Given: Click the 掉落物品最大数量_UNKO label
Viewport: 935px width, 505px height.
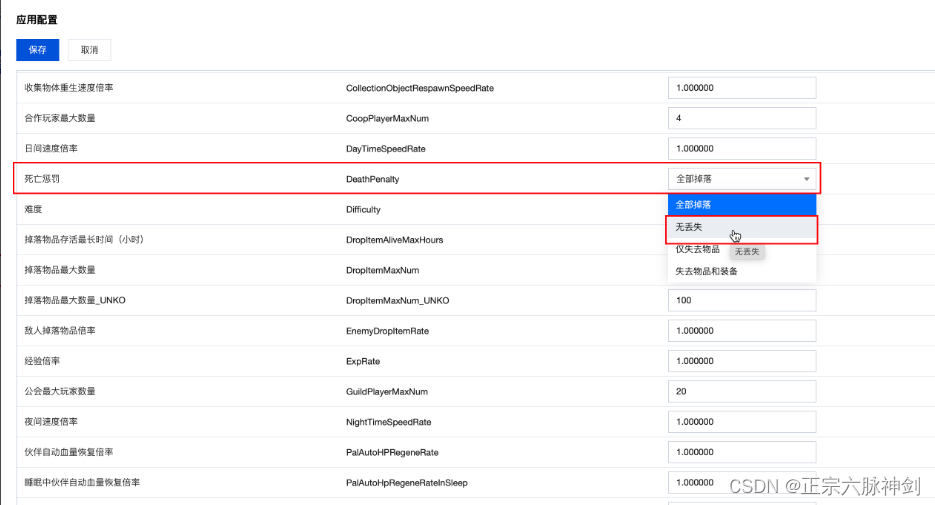Looking at the screenshot, I should coord(75,300).
